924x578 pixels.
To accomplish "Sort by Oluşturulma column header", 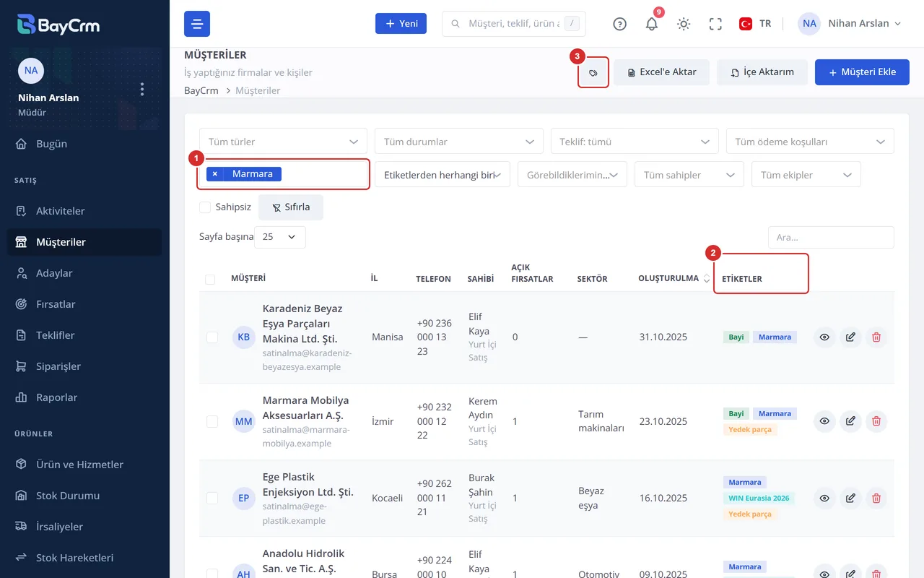I will click(674, 278).
